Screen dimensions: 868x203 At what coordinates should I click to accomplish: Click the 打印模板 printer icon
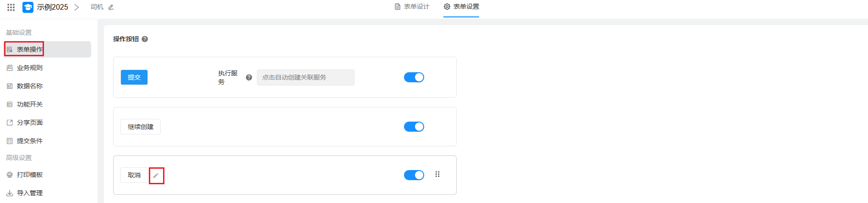point(10,175)
